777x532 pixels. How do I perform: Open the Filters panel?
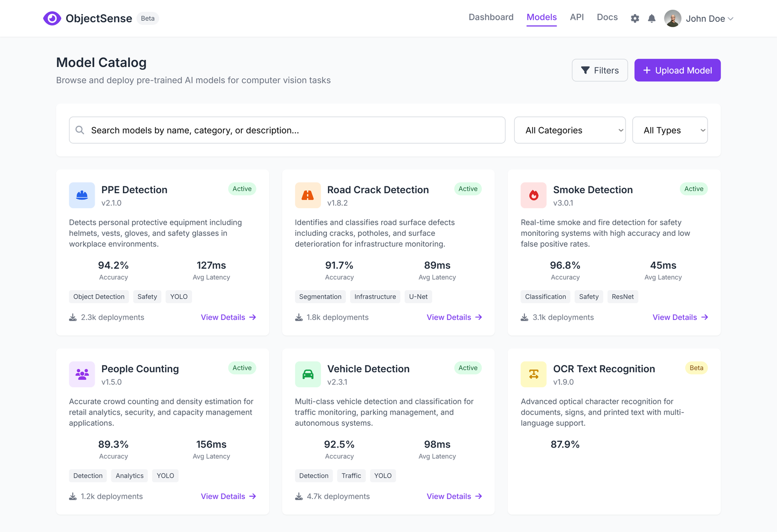(600, 70)
